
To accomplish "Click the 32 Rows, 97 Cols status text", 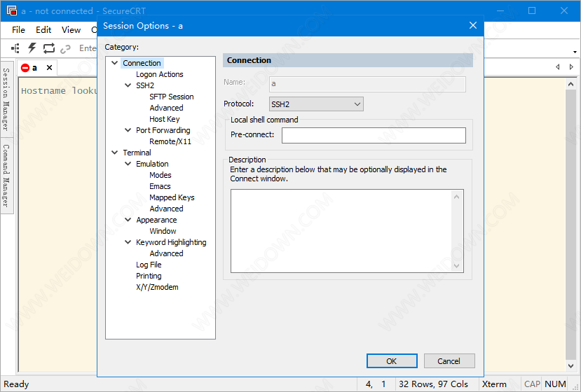I will (434, 384).
